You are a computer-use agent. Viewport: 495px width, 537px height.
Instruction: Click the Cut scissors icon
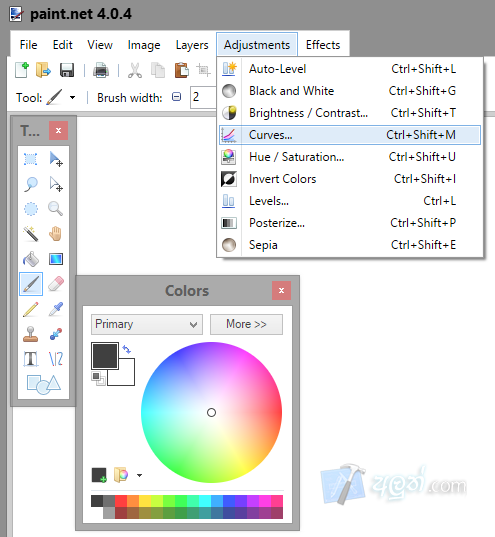click(135, 70)
